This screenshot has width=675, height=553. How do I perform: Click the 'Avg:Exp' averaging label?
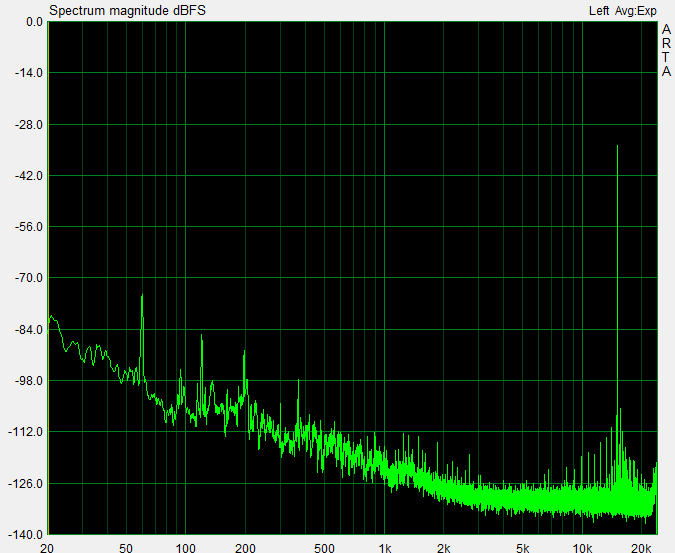[x=635, y=11]
